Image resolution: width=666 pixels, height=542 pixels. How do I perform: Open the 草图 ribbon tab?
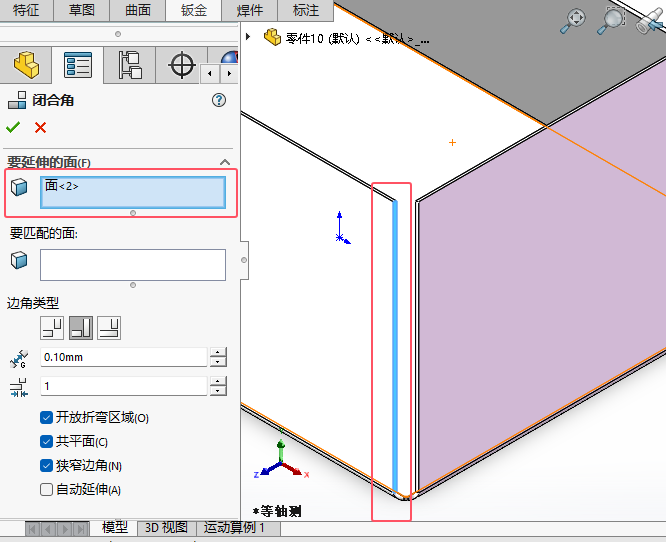point(82,10)
